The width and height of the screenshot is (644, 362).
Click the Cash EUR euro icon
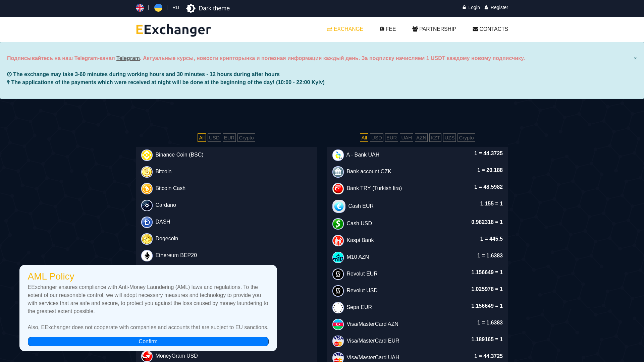point(339,206)
